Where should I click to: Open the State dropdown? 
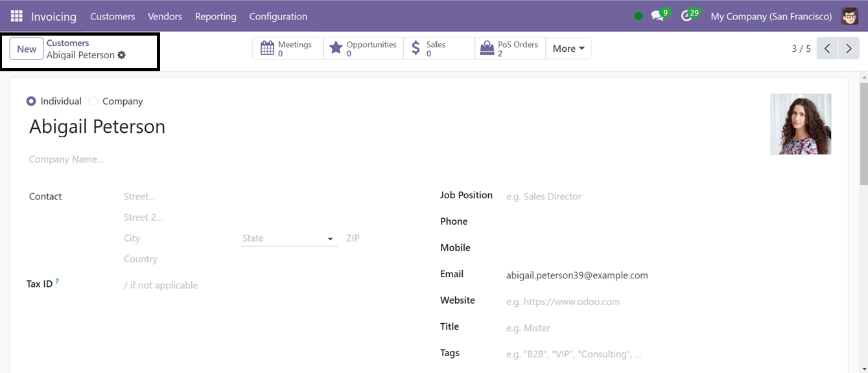[x=288, y=238]
